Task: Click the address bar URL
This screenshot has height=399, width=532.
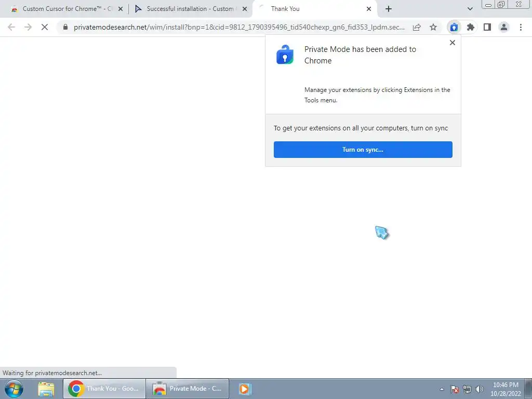Action: [239, 27]
